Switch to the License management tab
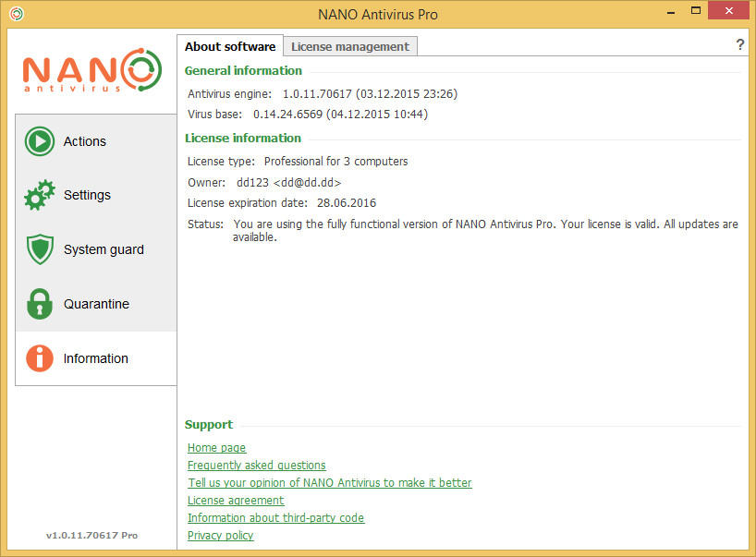Viewport: 756px width, 557px height. [350, 47]
